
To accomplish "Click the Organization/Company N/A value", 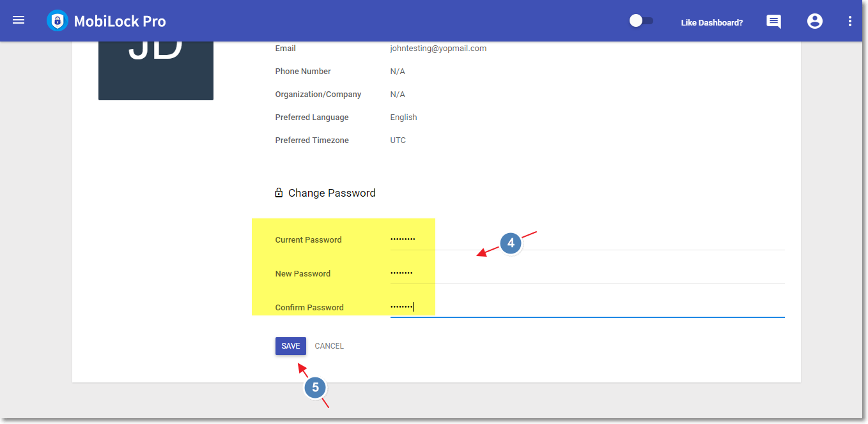I will pos(398,95).
